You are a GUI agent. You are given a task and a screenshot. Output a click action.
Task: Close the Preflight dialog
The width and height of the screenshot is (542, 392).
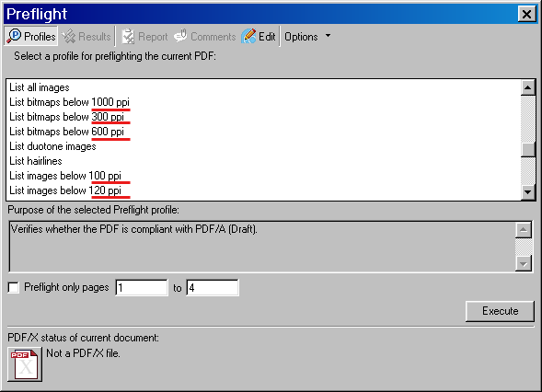click(x=526, y=14)
